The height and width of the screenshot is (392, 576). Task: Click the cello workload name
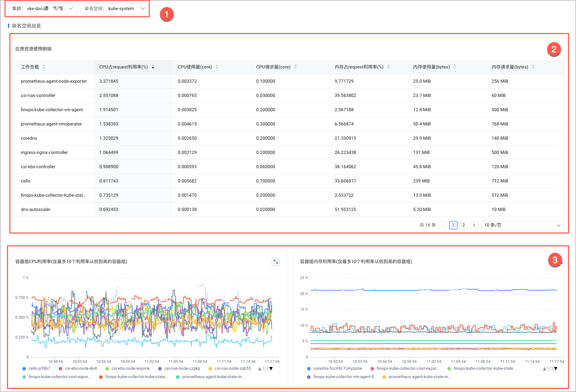coord(26,181)
